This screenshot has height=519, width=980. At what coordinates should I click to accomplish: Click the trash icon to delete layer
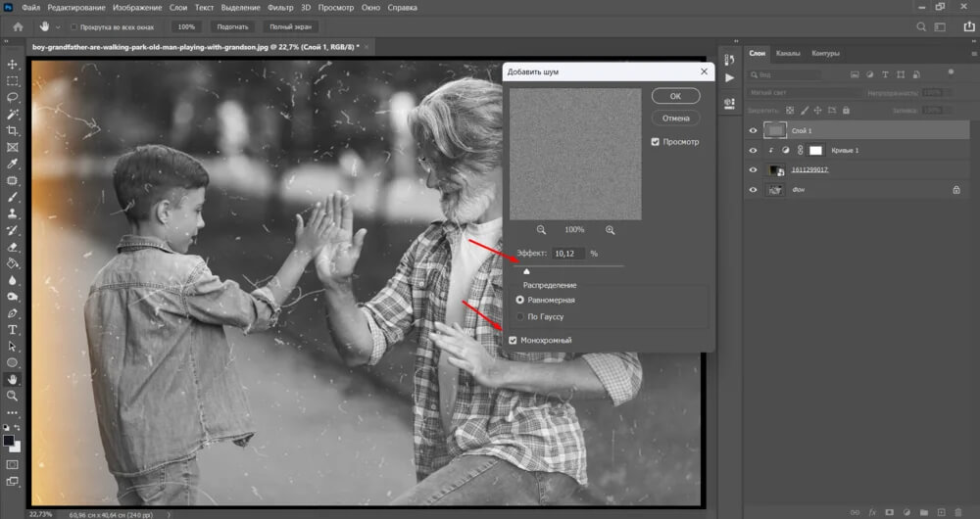click(957, 512)
